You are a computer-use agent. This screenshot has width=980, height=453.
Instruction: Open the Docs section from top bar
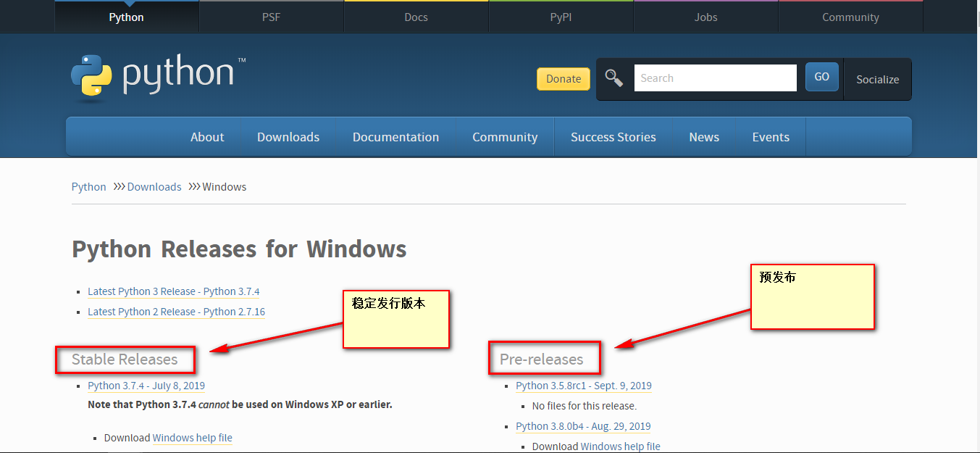click(416, 16)
